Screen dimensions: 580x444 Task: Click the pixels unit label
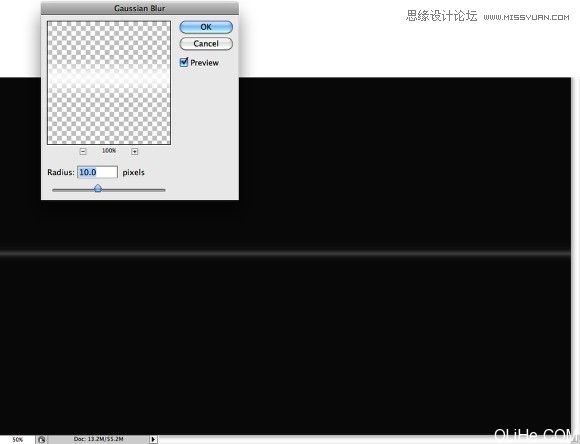click(x=134, y=172)
